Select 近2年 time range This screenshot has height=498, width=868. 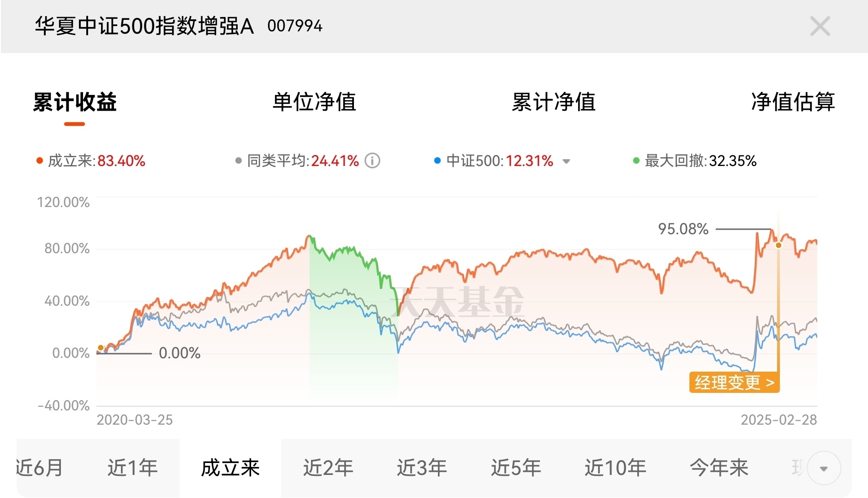tap(328, 468)
